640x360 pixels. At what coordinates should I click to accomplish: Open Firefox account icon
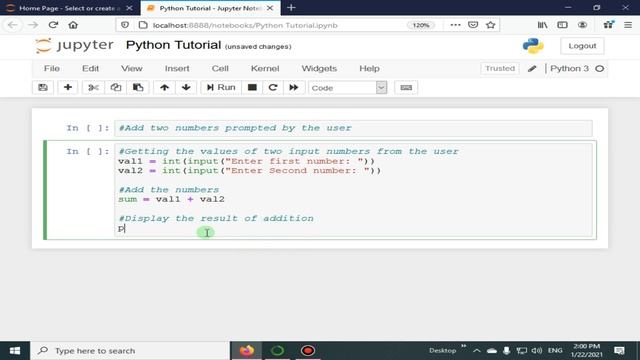pos(582,25)
